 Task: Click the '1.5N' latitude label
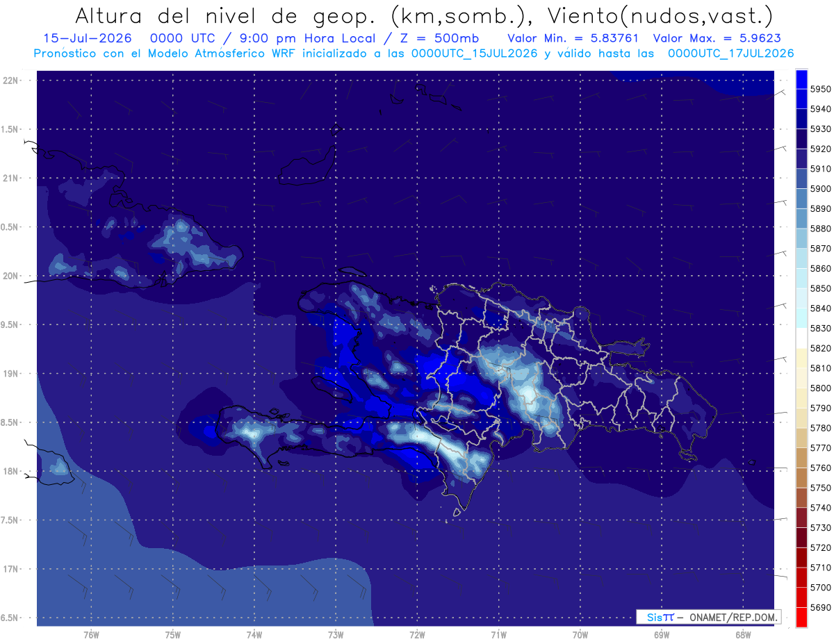tap(10, 129)
